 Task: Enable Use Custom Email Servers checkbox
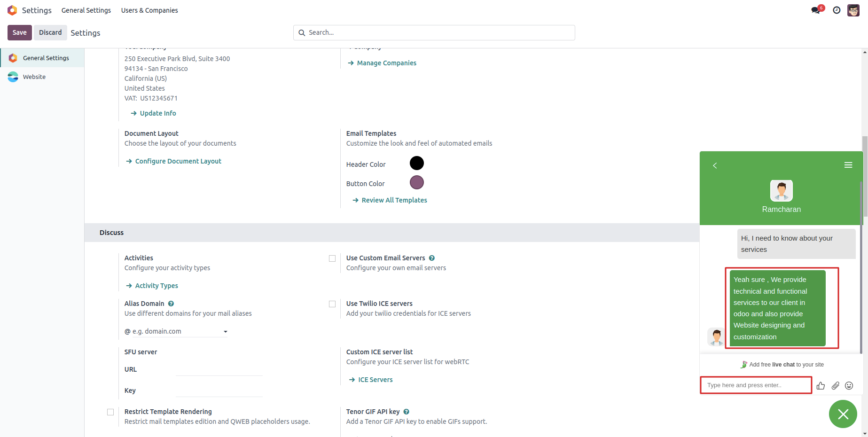point(332,258)
